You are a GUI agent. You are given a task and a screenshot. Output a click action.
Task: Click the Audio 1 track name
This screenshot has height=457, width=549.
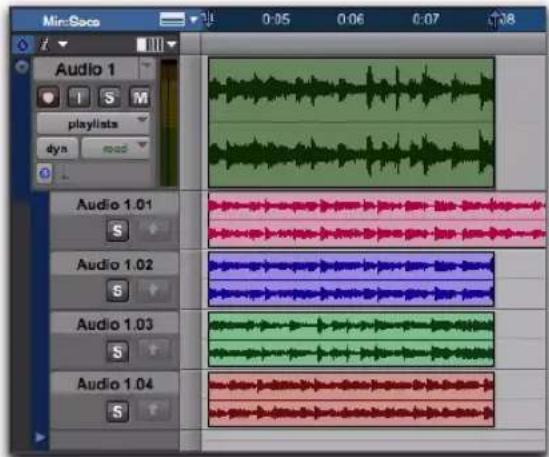pos(85,69)
